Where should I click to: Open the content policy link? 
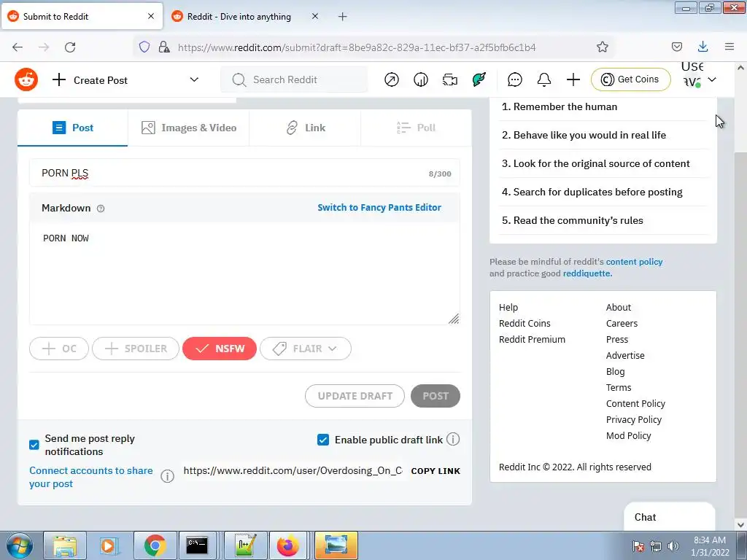(634, 262)
